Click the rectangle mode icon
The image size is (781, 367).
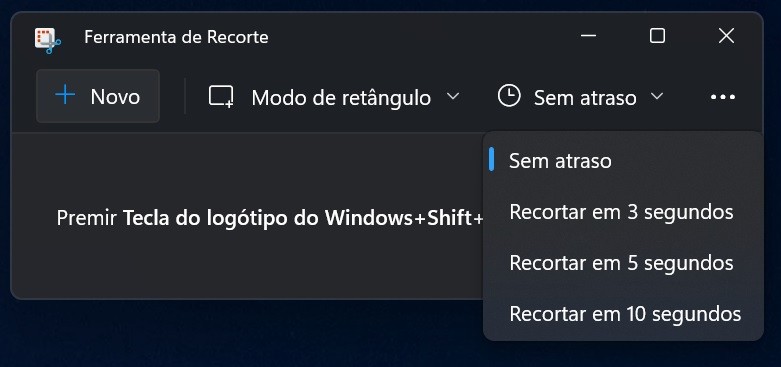[x=221, y=96]
